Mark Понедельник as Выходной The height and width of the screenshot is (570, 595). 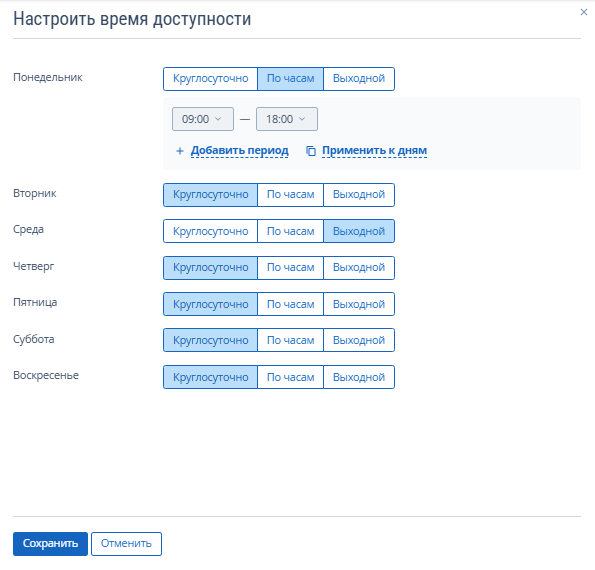(359, 79)
